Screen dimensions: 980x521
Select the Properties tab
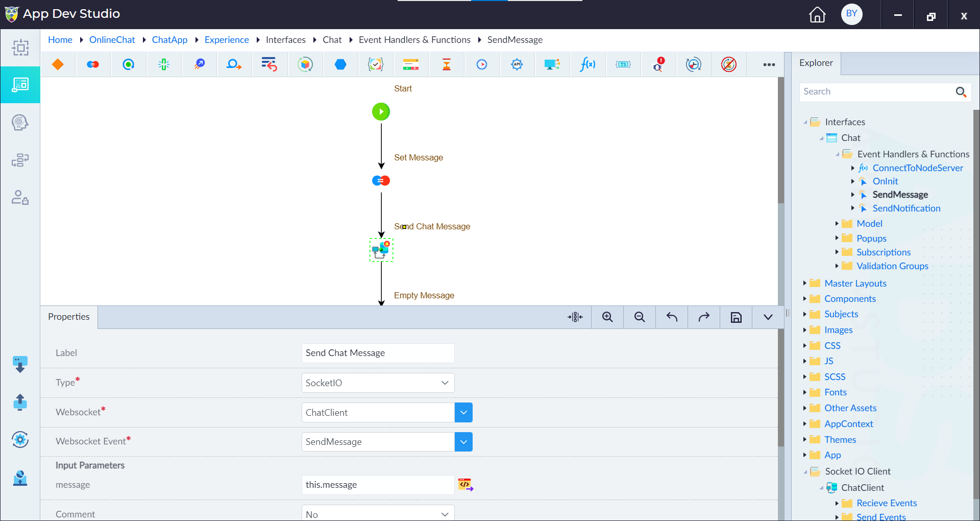click(x=69, y=317)
